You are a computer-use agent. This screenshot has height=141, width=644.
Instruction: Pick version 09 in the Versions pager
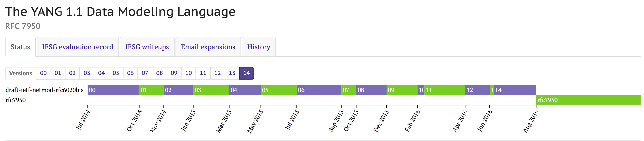174,73
